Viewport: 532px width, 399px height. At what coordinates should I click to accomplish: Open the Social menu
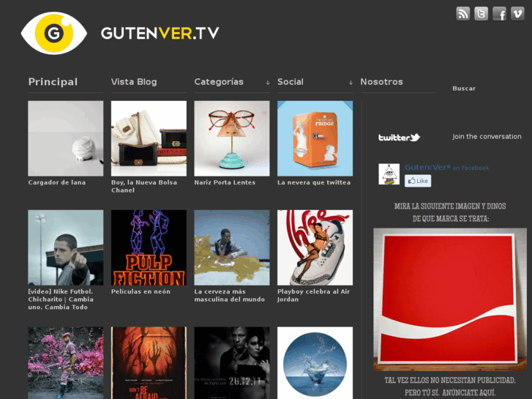[291, 82]
